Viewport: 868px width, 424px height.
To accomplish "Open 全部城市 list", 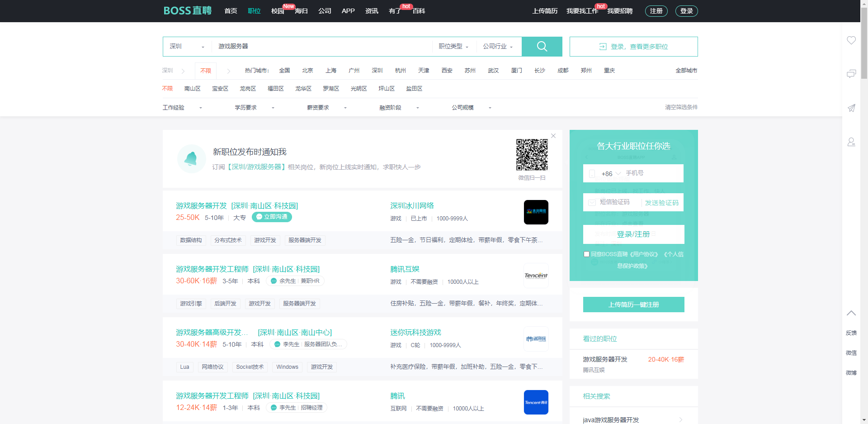I will pos(686,71).
